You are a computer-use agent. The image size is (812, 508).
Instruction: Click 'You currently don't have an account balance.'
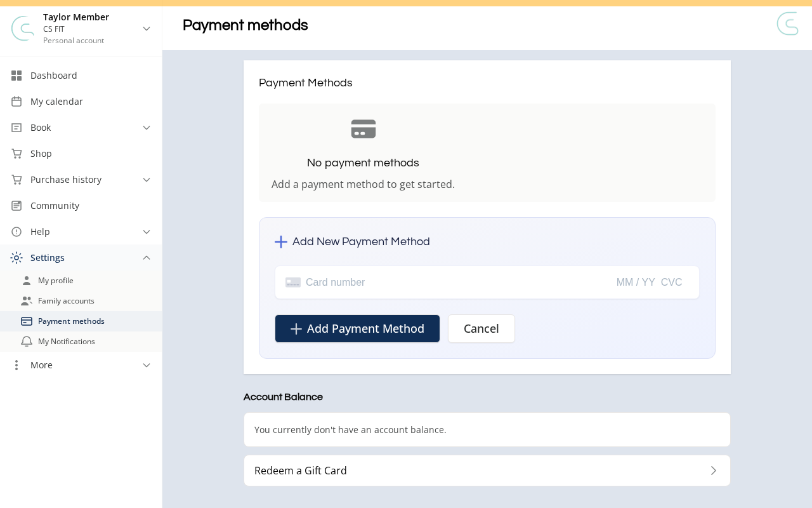(x=350, y=430)
